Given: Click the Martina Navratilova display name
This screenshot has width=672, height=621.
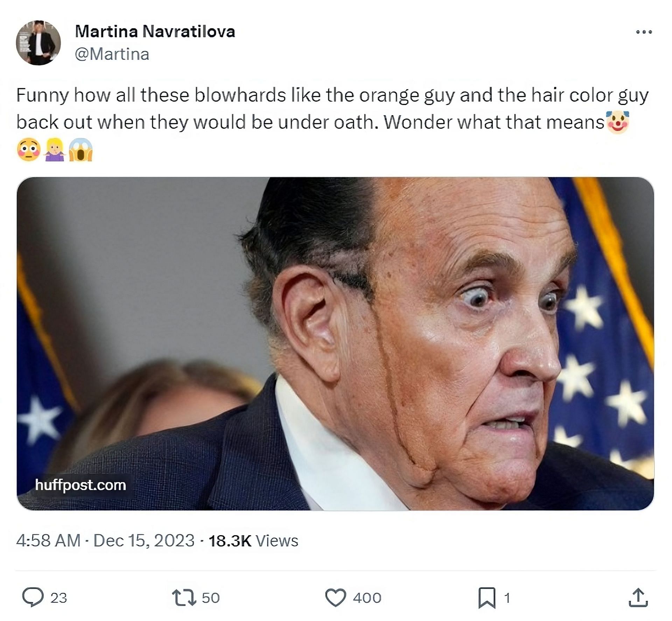Looking at the screenshot, I should click(x=155, y=32).
